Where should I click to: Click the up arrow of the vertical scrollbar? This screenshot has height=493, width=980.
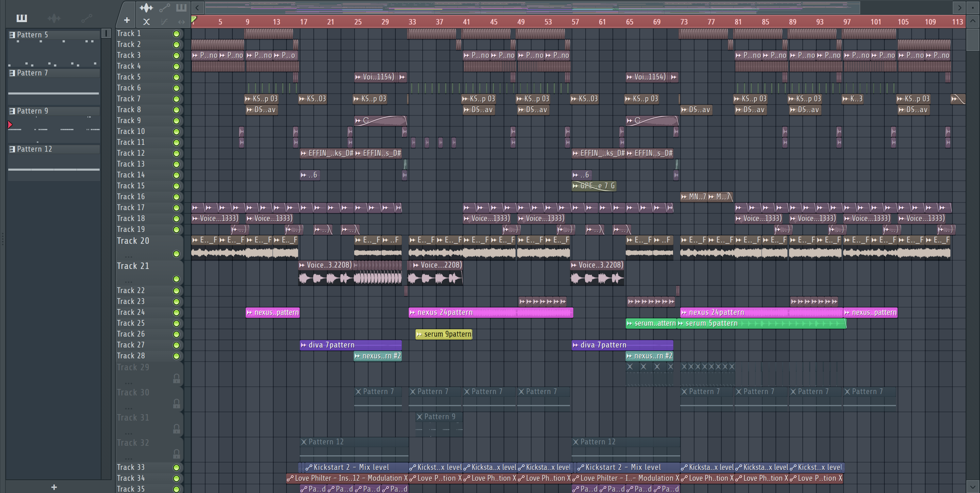(973, 21)
